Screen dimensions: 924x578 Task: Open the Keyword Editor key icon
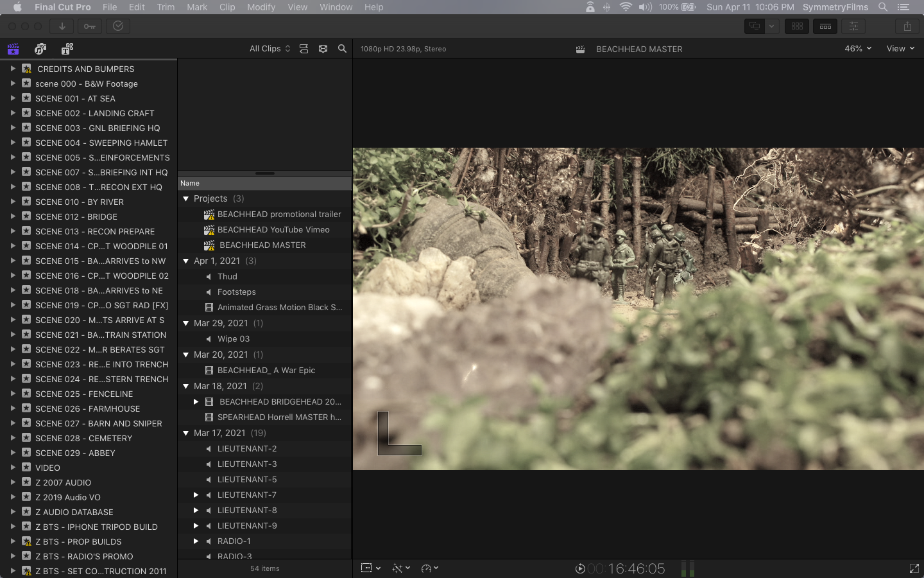tap(90, 26)
